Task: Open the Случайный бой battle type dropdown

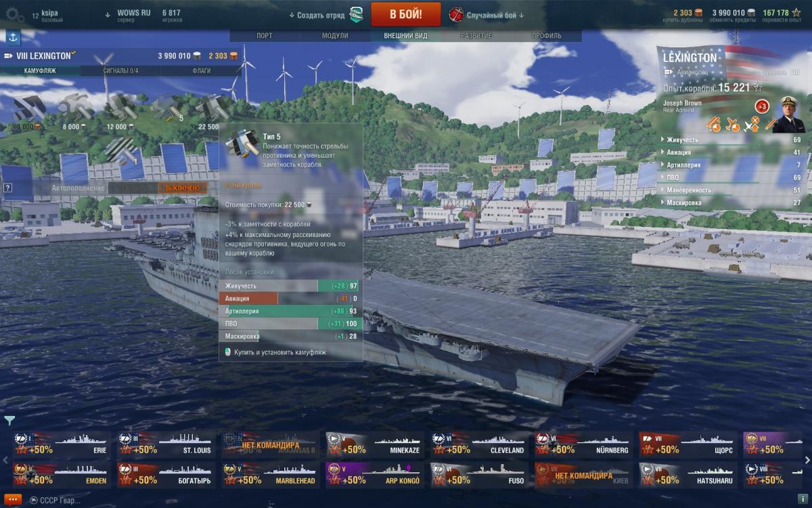Action: 487,15
